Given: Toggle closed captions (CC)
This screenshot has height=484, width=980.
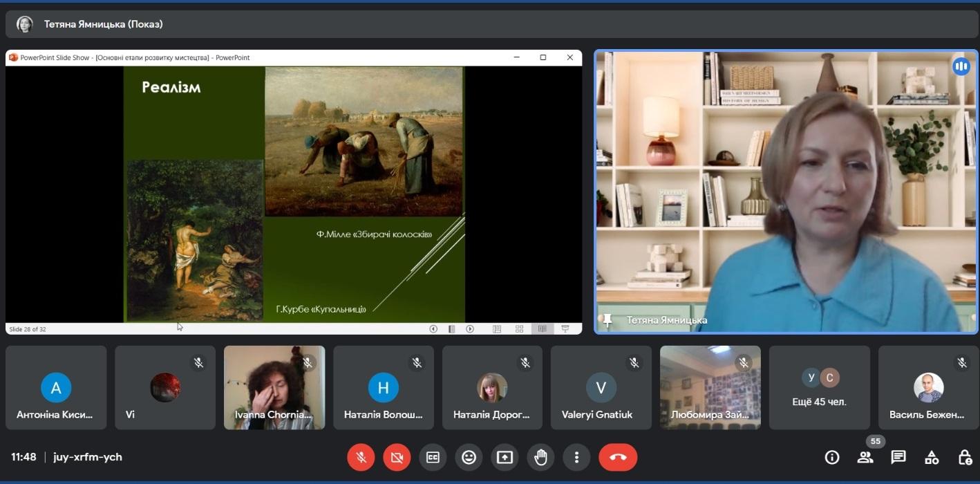Looking at the screenshot, I should click(433, 457).
